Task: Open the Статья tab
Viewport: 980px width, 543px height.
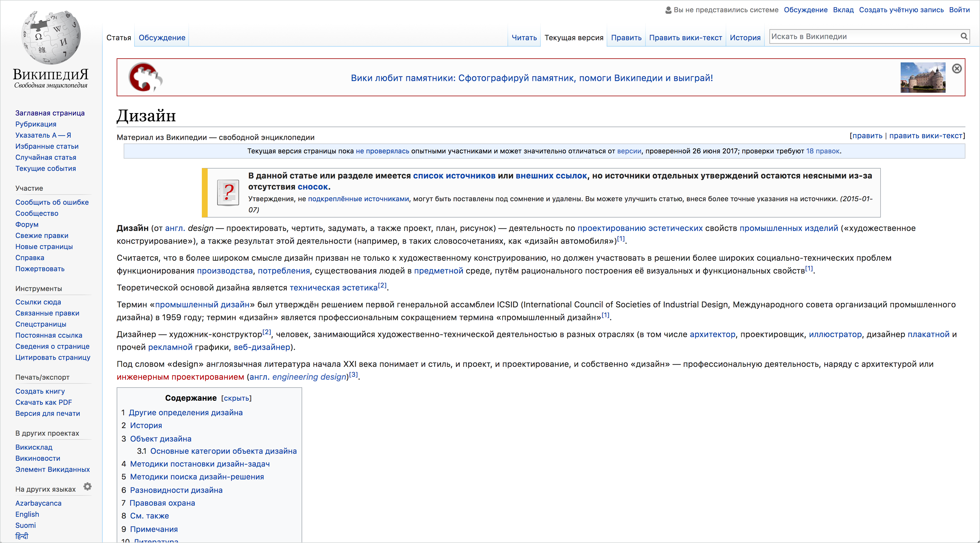Action: click(x=119, y=38)
